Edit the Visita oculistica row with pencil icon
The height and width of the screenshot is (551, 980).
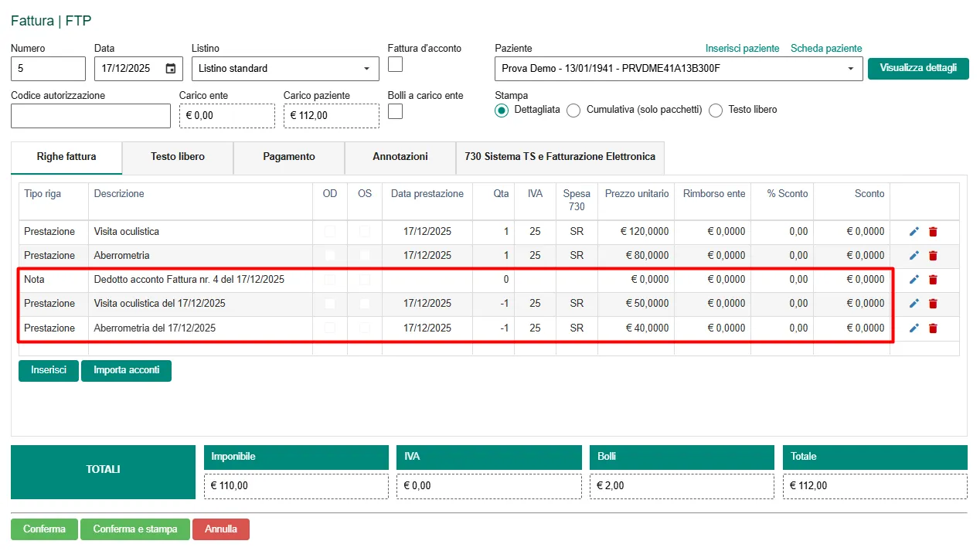point(914,232)
